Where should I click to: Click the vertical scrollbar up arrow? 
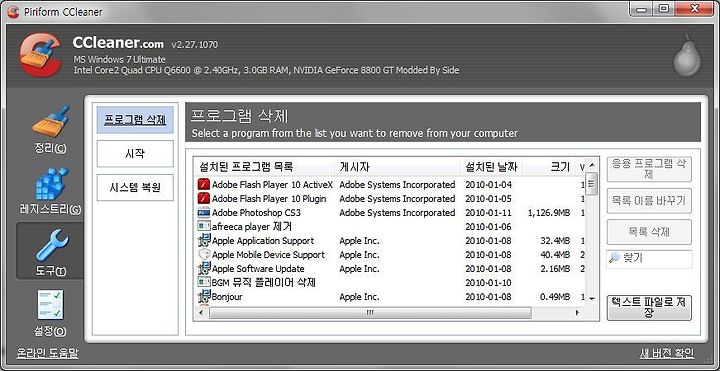pyautogui.click(x=591, y=165)
